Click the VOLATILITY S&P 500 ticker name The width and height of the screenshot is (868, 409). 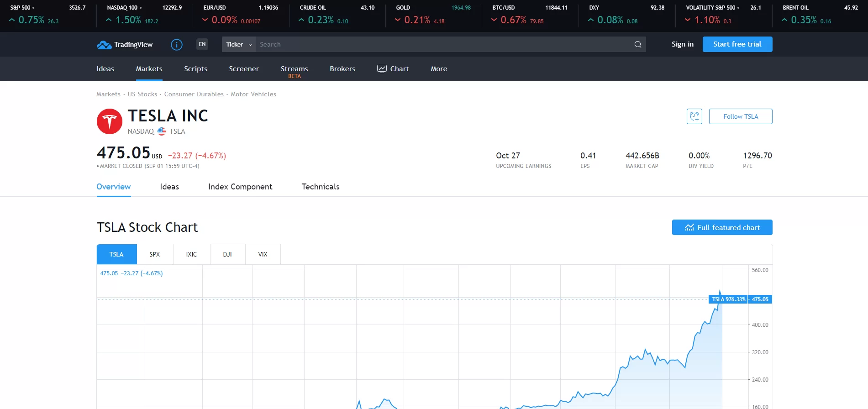pyautogui.click(x=710, y=8)
